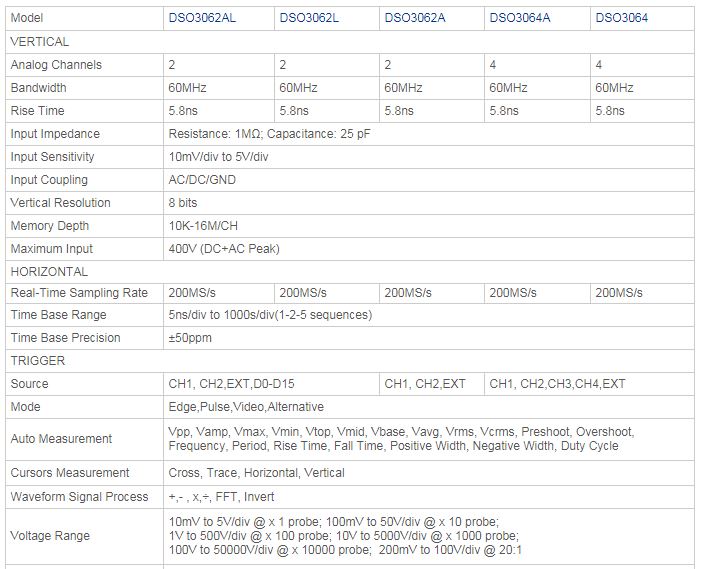Select the 10mV/div to 5V/div value
This screenshot has width=702, height=569.
(218, 157)
